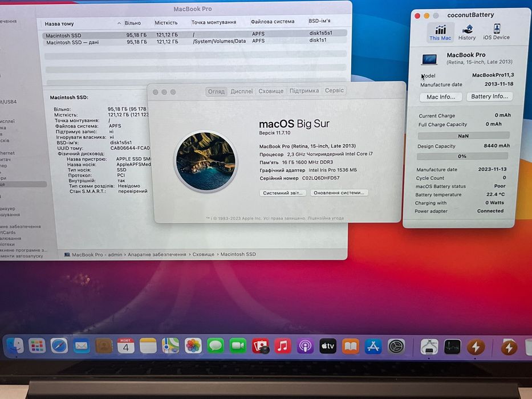Click the 8440 mAh design capacity value
Screen dimensions: 532x399
(497, 145)
